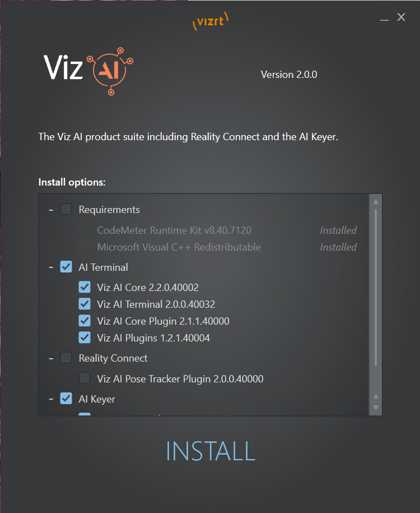Click the orange vizrt logo at top
Screen dimensions: 420x513
point(211,21)
